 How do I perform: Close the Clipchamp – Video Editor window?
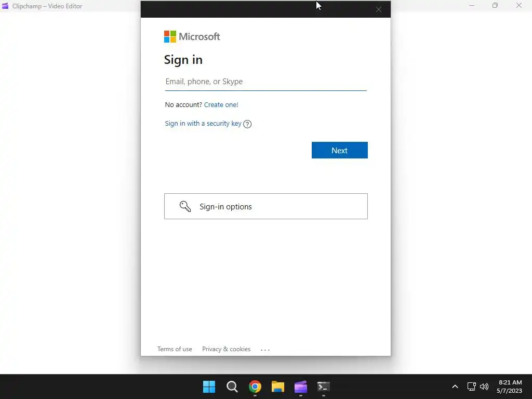519,6
